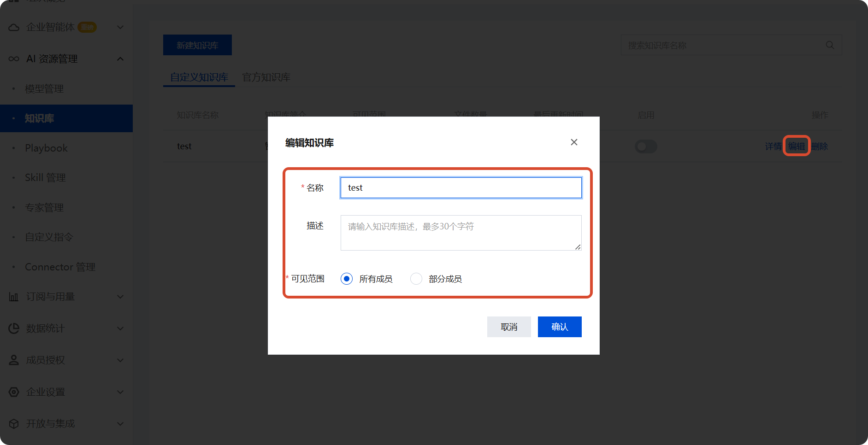
Task: Click the cube icon beside 开放与集成
Action: point(14,424)
